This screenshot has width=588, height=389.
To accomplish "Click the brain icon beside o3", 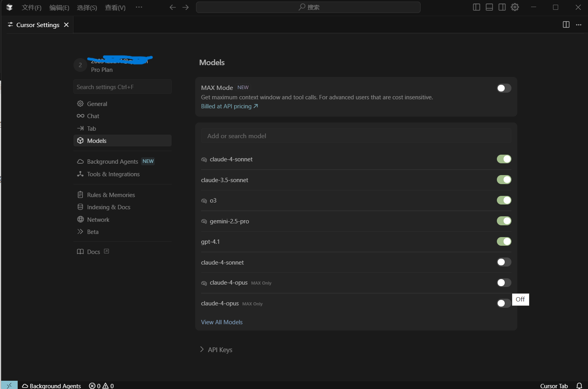I will 204,201.
